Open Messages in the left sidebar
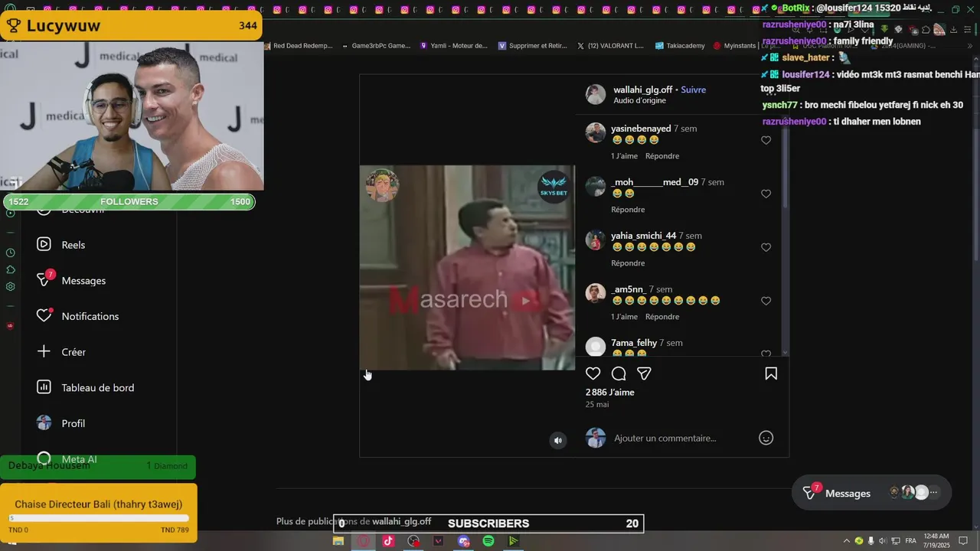The width and height of the screenshot is (980, 551). (71, 280)
